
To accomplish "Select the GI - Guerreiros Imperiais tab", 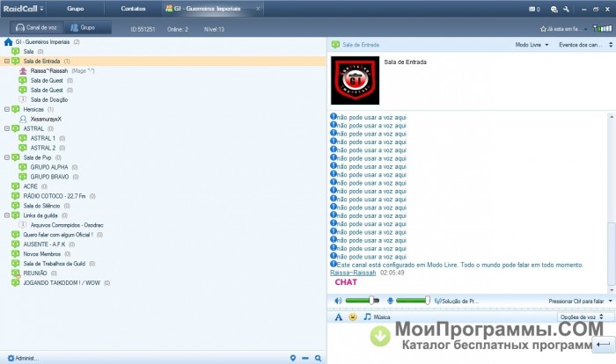I will pos(208,9).
